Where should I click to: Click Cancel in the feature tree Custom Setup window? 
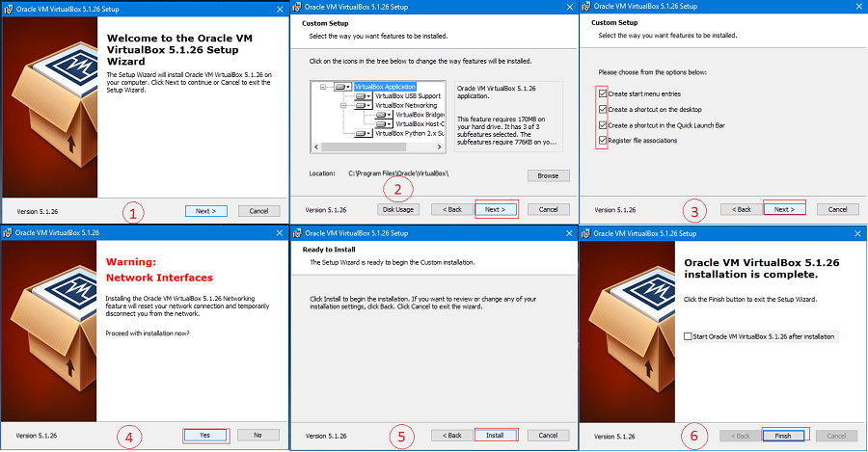[x=548, y=210]
